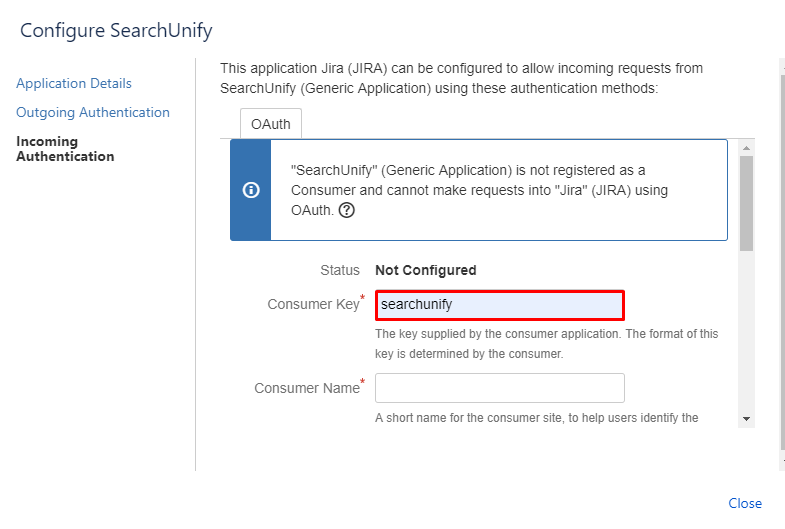
Task: Select Incoming Authentication in the sidebar
Action: point(65,149)
